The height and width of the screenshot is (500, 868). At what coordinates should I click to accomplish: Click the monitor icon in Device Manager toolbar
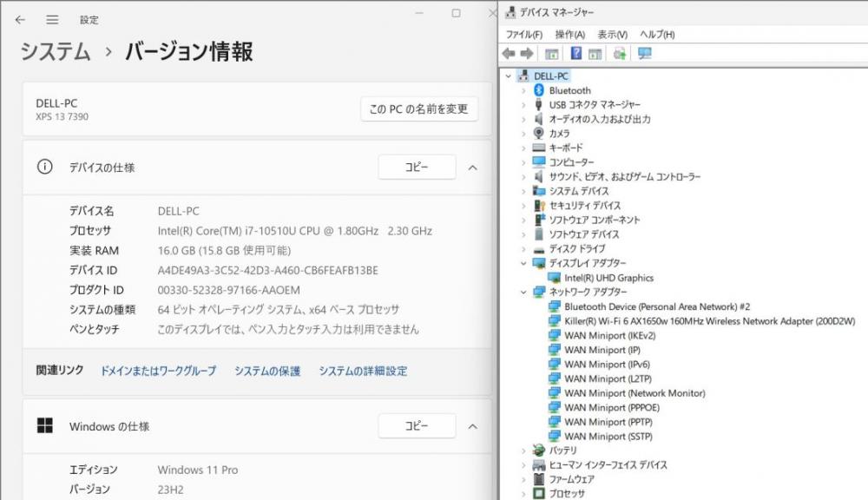[x=644, y=53]
